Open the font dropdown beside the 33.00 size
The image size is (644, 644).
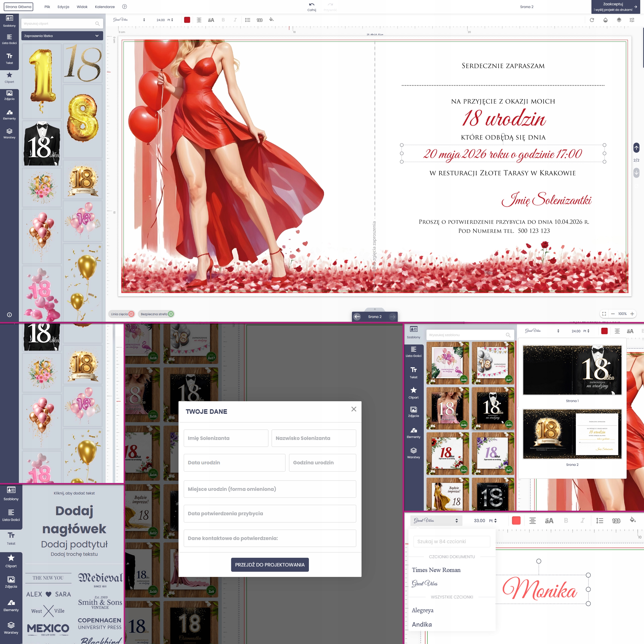pos(435,520)
